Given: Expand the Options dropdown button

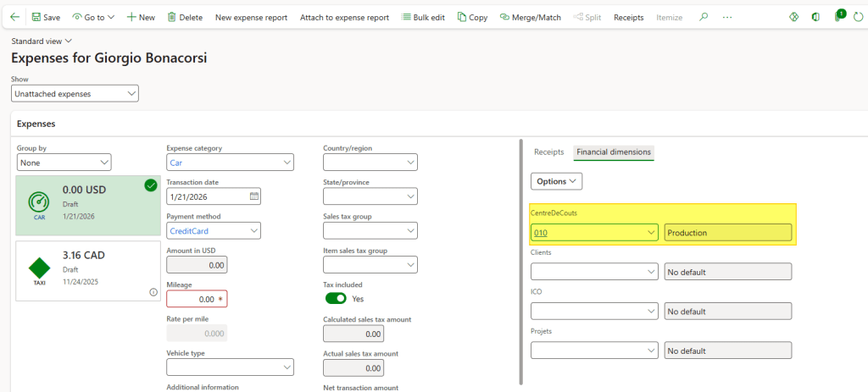Looking at the screenshot, I should (x=556, y=181).
